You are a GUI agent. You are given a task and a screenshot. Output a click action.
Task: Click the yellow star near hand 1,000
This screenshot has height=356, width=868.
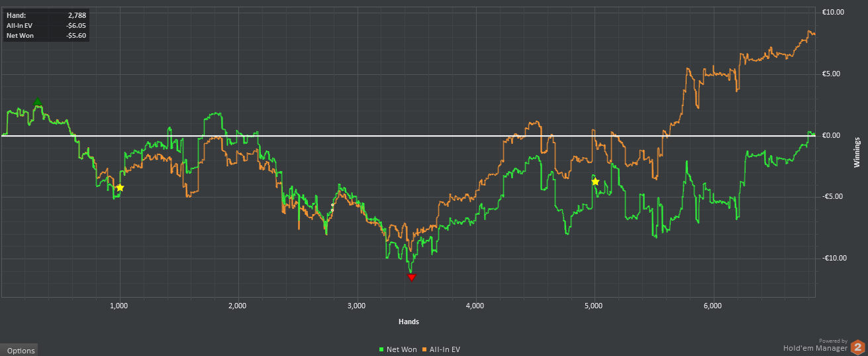[x=120, y=188]
